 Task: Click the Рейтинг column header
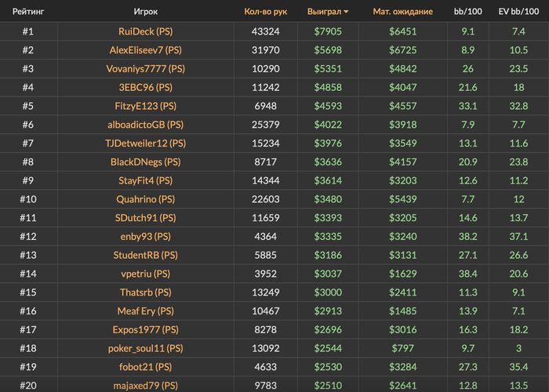(27, 12)
